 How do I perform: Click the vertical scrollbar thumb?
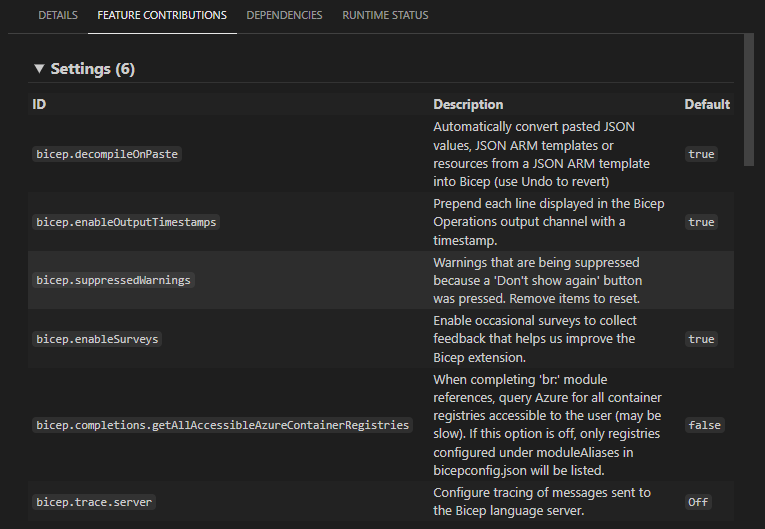(x=749, y=100)
